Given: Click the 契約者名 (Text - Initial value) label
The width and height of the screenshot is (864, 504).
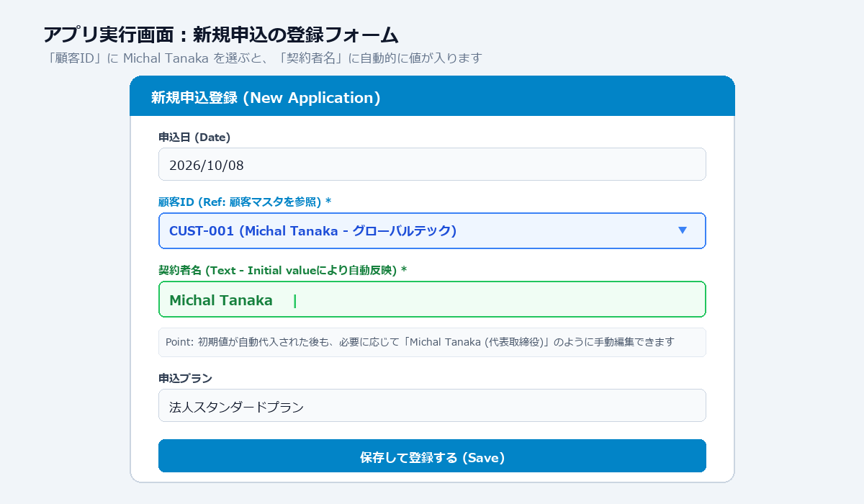Looking at the screenshot, I should coord(283,270).
